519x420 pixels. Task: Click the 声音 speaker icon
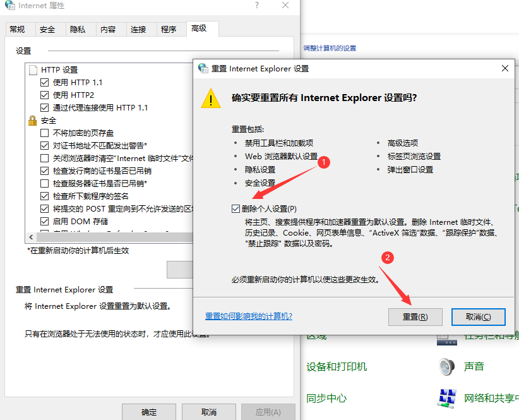(447, 367)
